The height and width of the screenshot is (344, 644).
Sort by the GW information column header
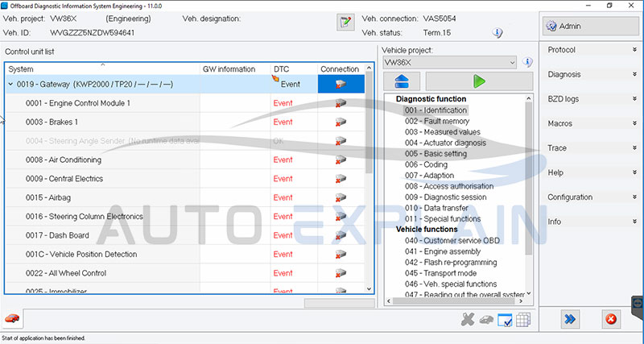235,69
